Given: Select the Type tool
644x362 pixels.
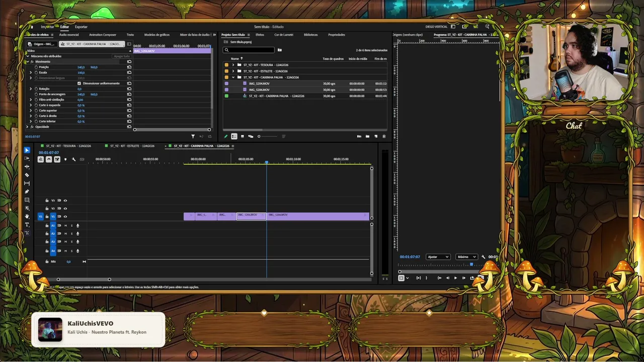Looking at the screenshot, I should (27, 225).
